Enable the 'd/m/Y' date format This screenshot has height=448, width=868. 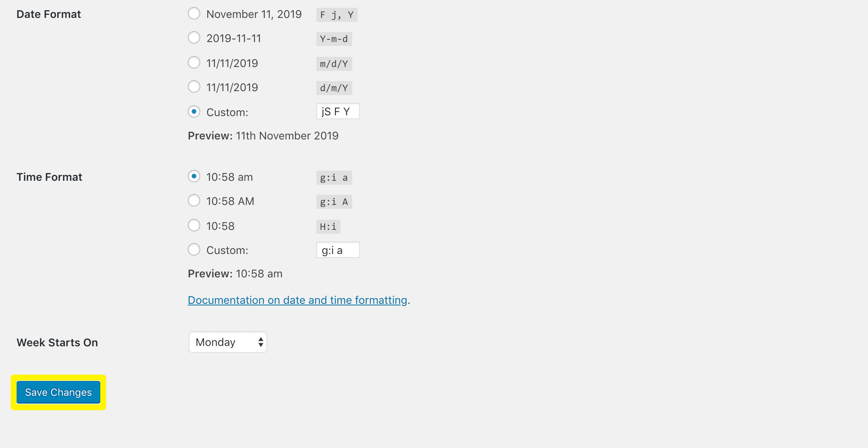click(194, 87)
